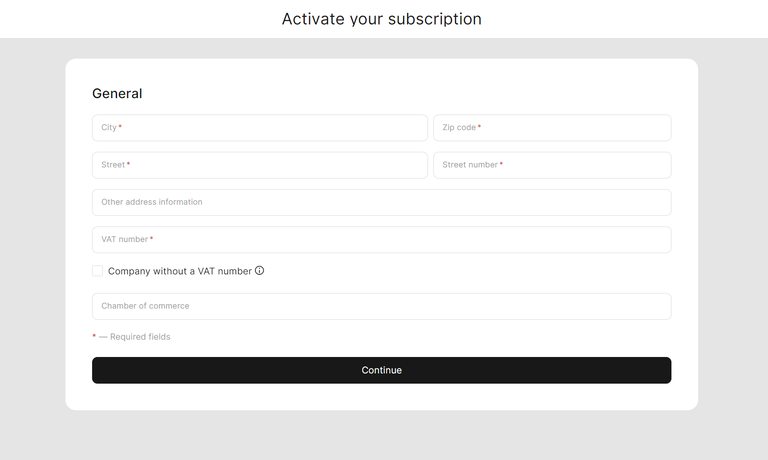The width and height of the screenshot is (768, 460).
Task: Click the Chamber of commerce field
Action: click(x=381, y=306)
